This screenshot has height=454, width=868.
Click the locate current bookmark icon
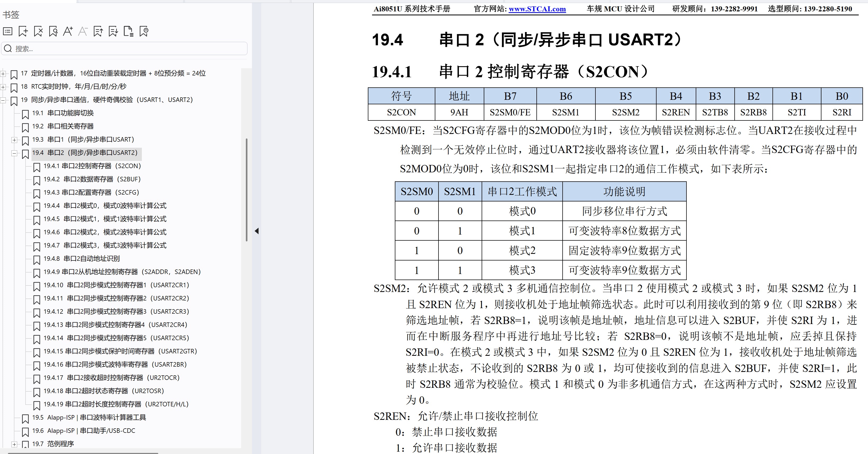point(144,31)
